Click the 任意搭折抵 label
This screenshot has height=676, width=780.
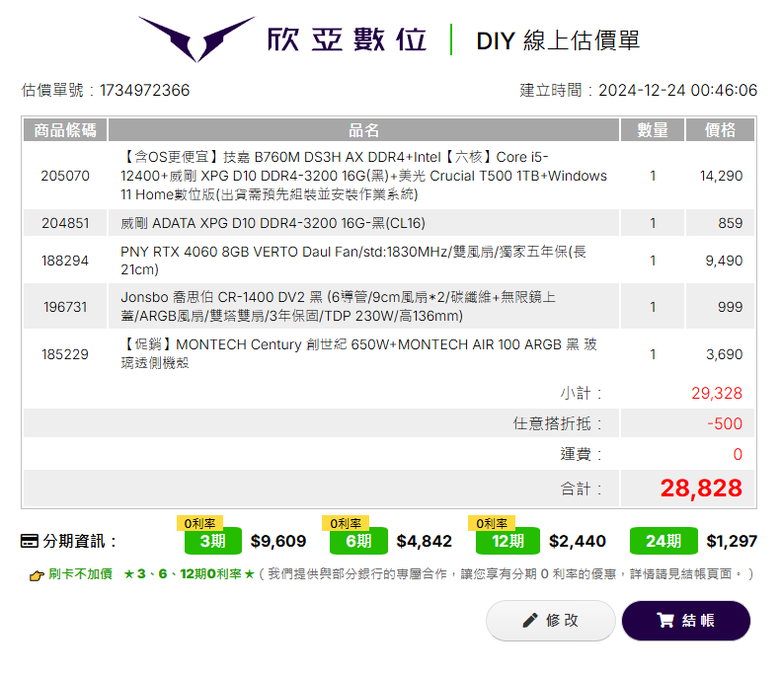(558, 423)
